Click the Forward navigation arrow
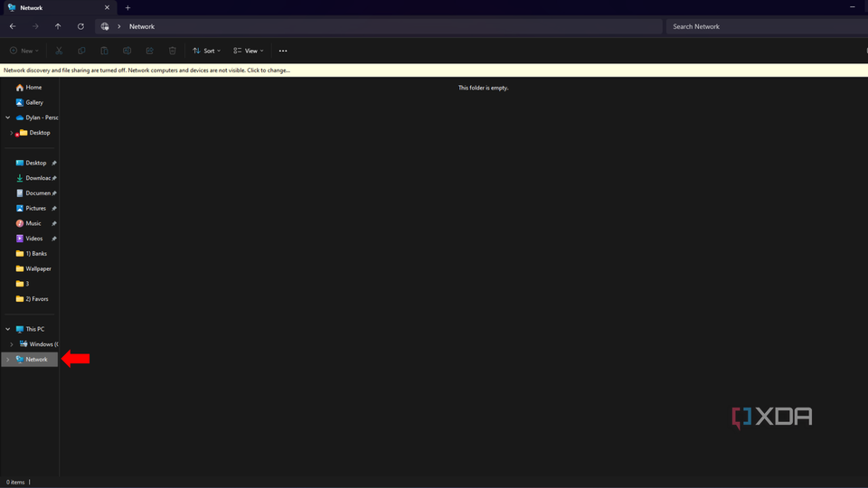This screenshot has width=868, height=488. pyautogui.click(x=35, y=26)
